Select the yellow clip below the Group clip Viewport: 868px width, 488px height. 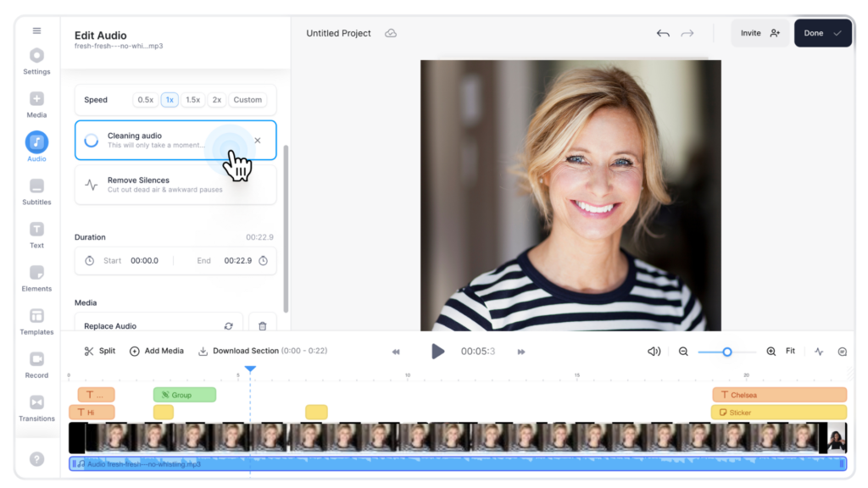coord(164,413)
